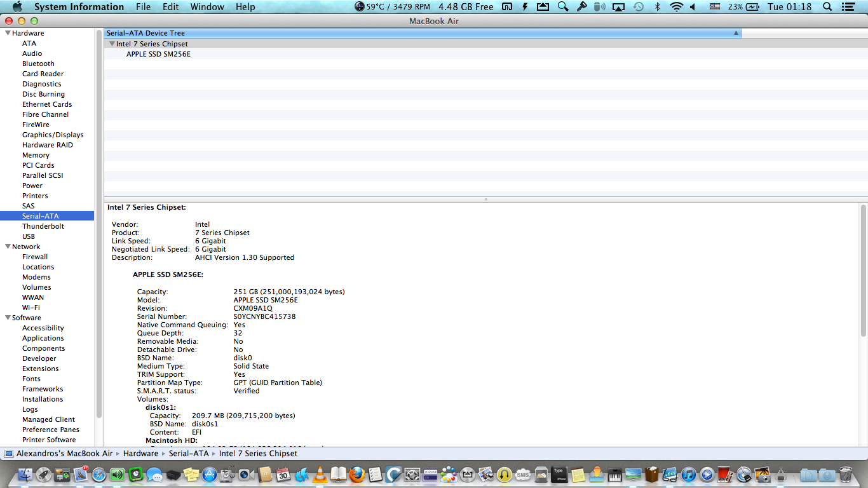This screenshot has height=488, width=868.
Task: Select Power in the Hardware list
Action: pos(32,186)
